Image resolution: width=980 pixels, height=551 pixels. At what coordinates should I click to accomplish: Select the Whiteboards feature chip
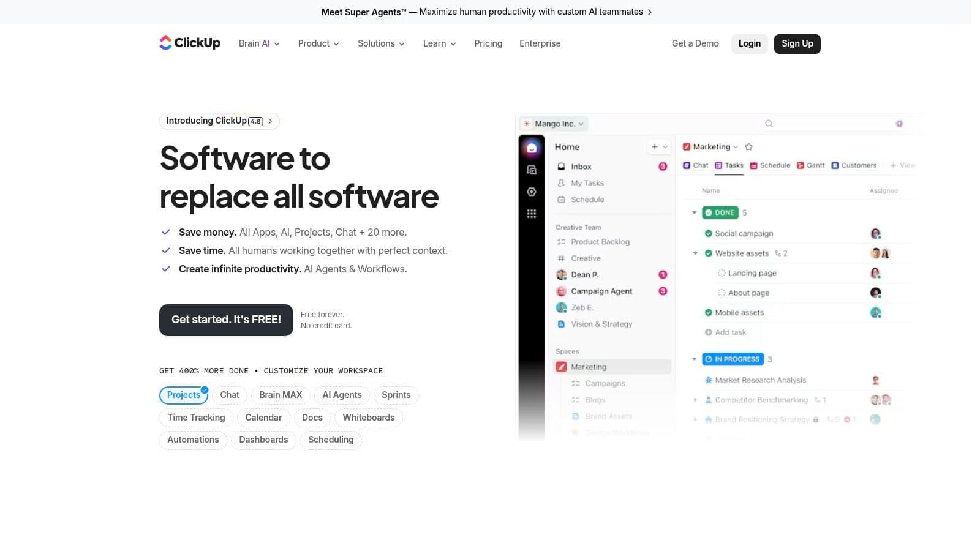point(368,418)
